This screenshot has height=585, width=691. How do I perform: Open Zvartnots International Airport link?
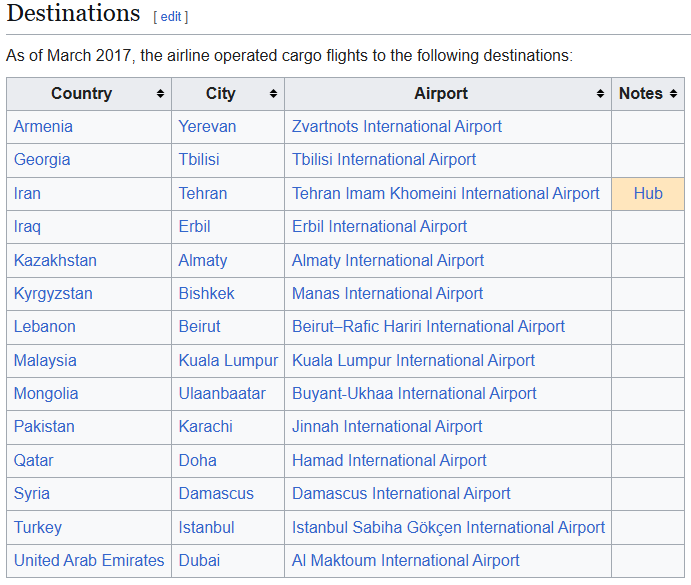point(397,127)
